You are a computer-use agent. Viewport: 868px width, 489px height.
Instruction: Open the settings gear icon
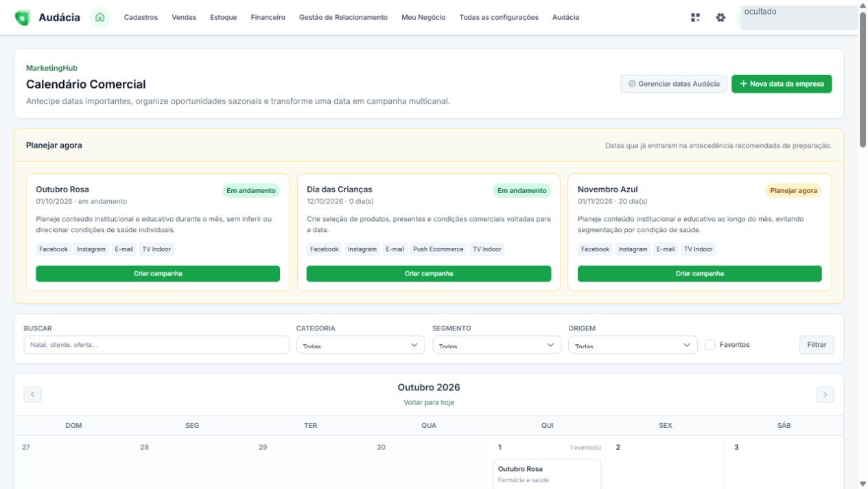[x=720, y=18]
